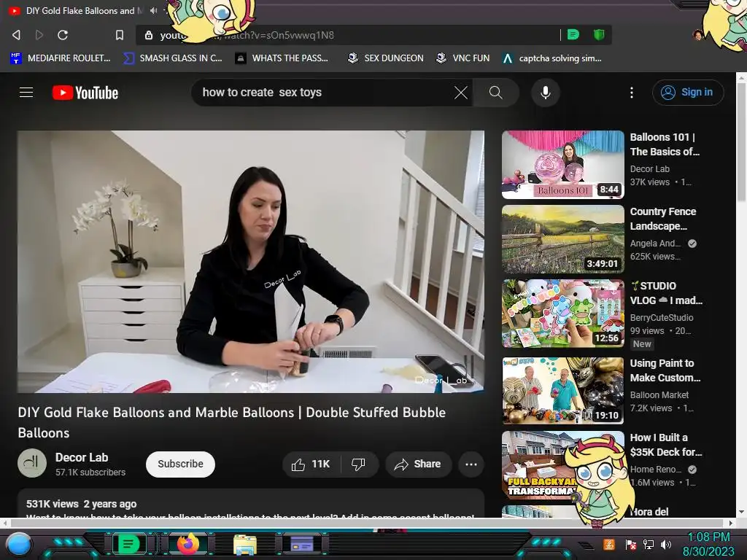Open the green Brave shield icon
Viewport: 747px width, 560px height.
click(x=599, y=34)
